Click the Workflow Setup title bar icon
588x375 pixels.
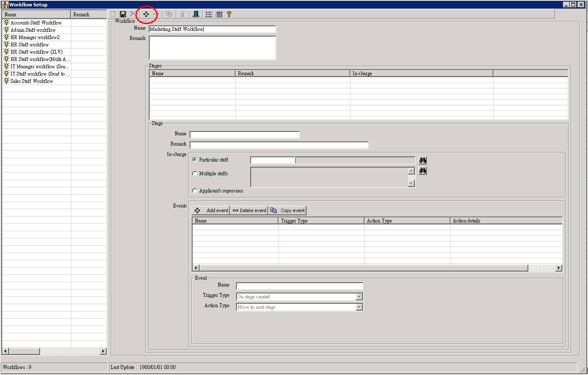pos(6,5)
